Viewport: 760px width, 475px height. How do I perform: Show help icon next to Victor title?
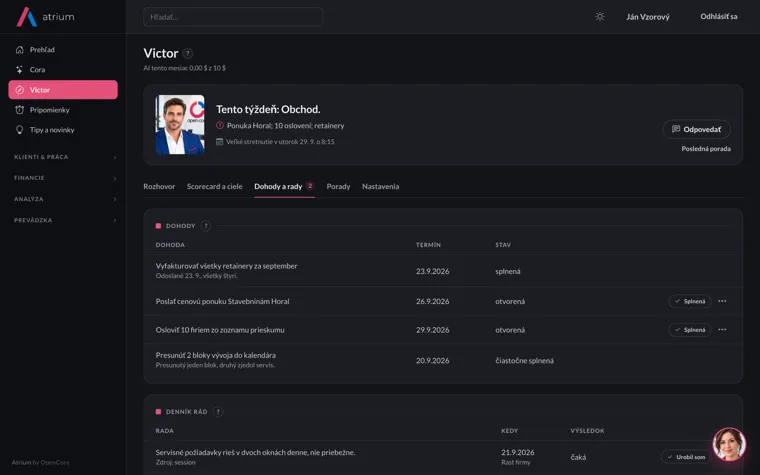pos(188,53)
